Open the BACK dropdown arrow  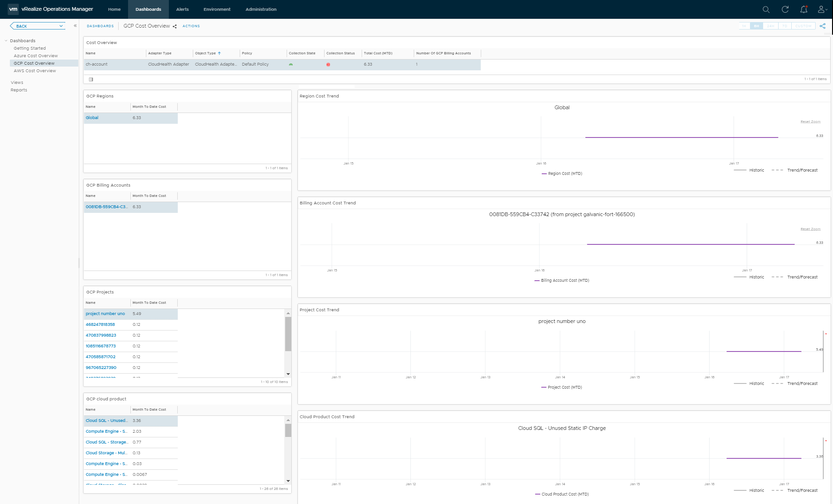pyautogui.click(x=61, y=26)
